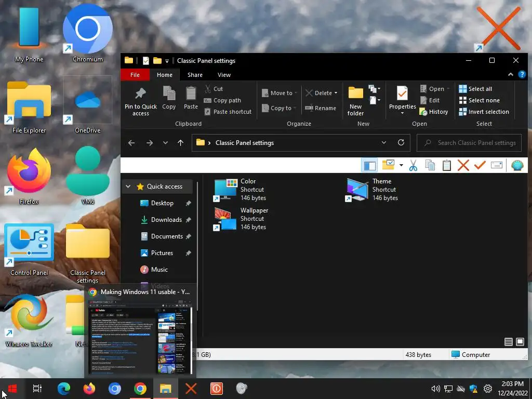Toggle the navigation pane toolbar icon
The image size is (532, 399).
[x=369, y=165]
